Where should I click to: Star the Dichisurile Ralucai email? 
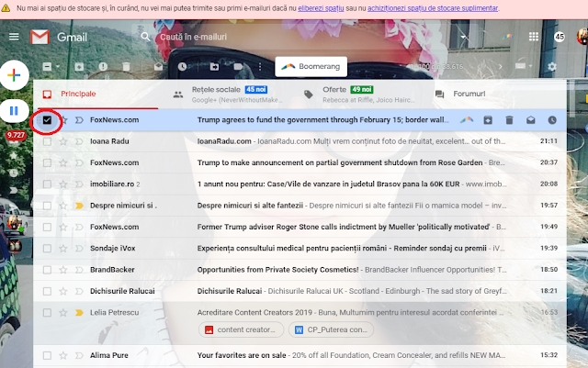[63, 291]
